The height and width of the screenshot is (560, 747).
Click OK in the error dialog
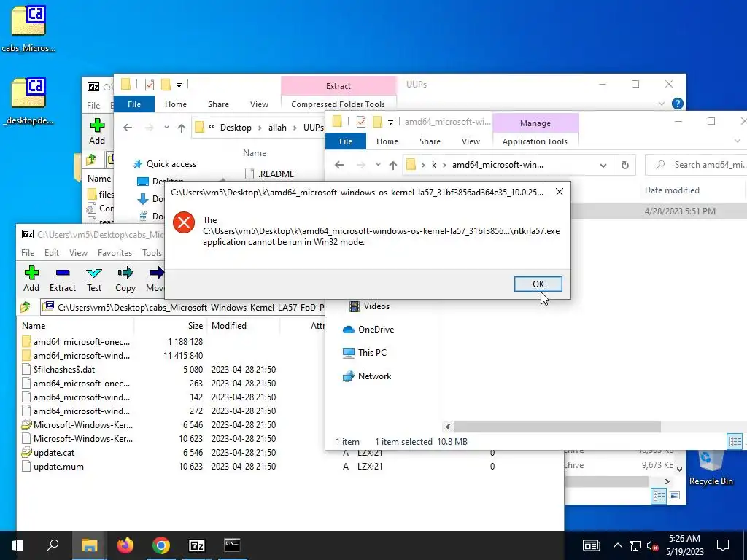(538, 284)
